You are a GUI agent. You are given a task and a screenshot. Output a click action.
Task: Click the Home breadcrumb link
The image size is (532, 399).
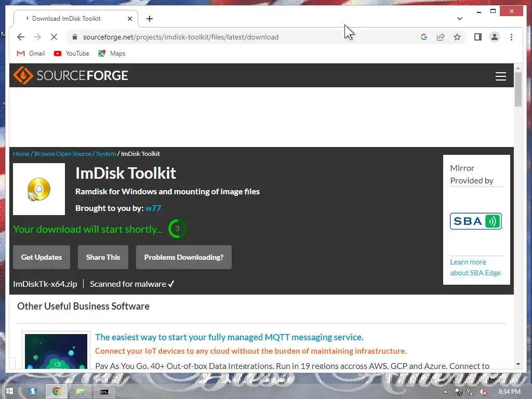(x=21, y=154)
